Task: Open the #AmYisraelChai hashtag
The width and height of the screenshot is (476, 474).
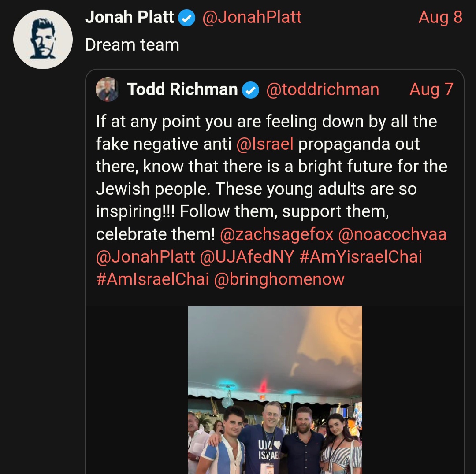Action: click(x=361, y=257)
